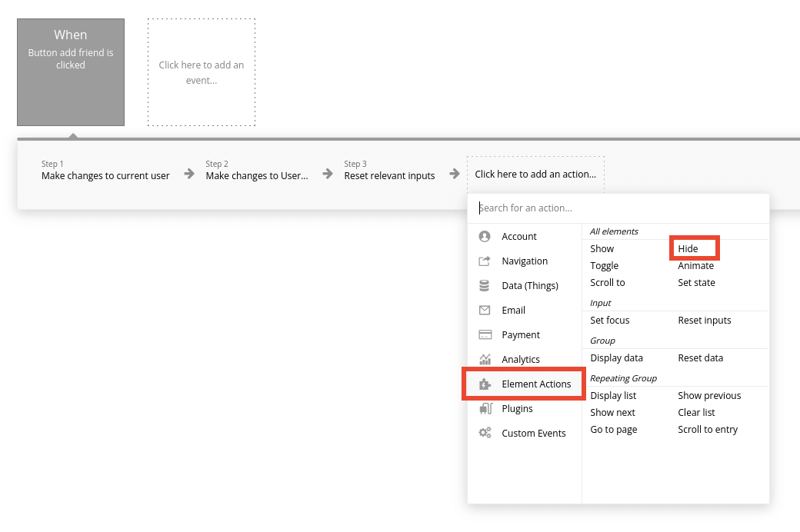Click the Custom Events gears icon
Screen dimensions: 800x532
pyautogui.click(x=485, y=433)
